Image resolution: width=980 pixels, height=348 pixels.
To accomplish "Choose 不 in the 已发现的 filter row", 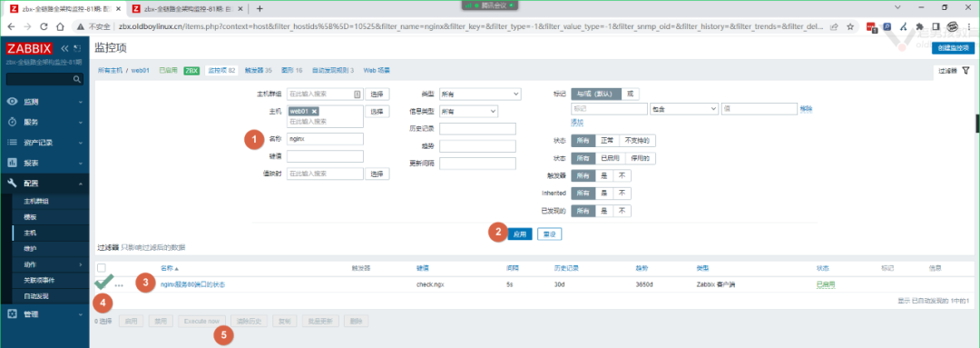I will 622,211.
